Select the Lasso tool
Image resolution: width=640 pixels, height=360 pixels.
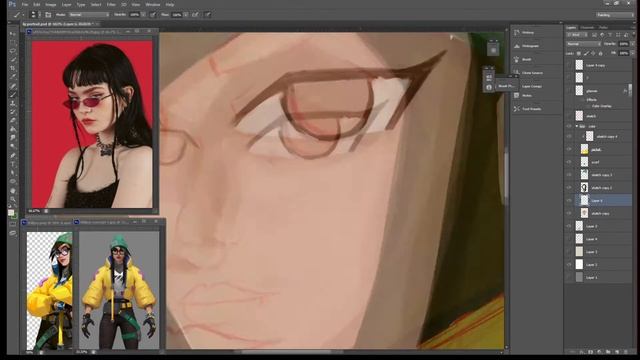[x=13, y=51]
